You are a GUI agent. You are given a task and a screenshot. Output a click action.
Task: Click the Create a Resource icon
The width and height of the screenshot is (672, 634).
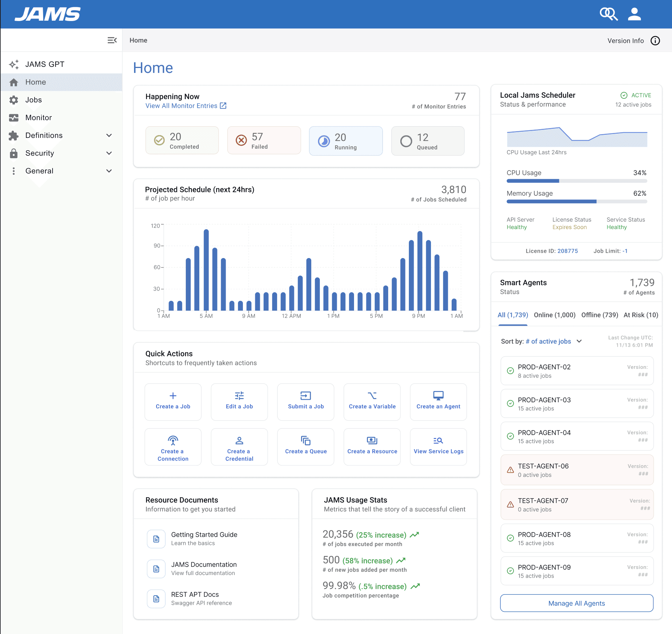(372, 440)
